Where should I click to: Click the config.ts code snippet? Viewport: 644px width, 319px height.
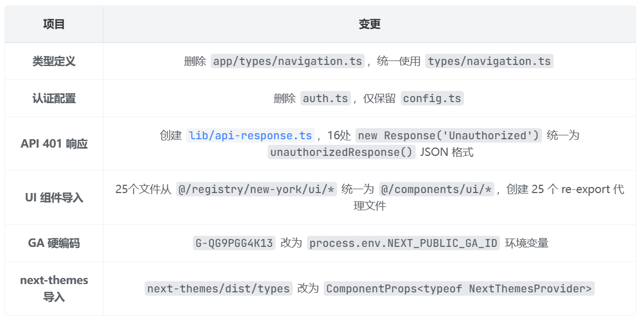[432, 99]
